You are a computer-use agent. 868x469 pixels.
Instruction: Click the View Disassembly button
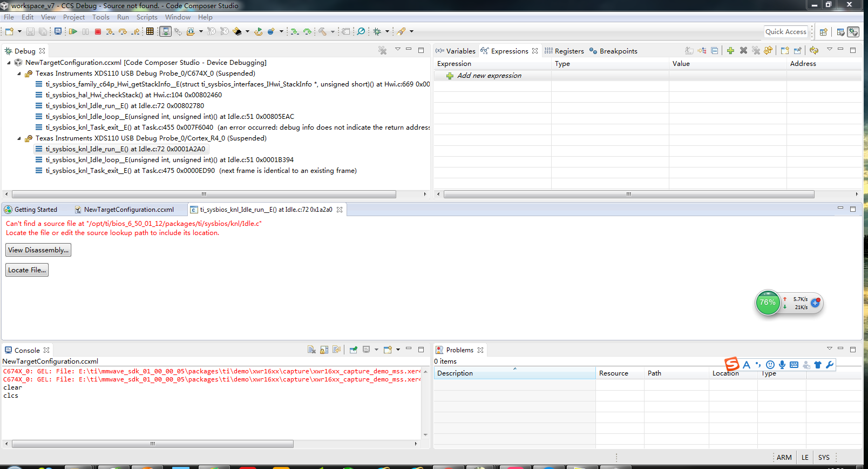(38, 250)
